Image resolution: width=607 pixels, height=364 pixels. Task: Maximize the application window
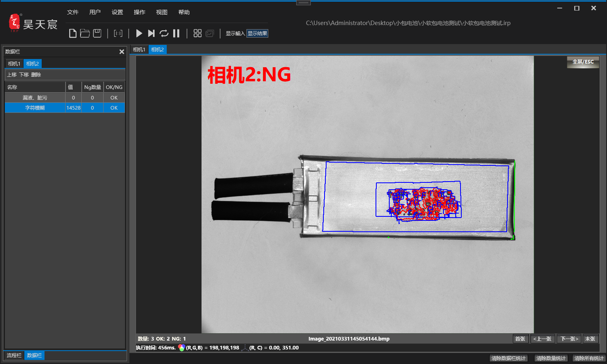point(577,8)
